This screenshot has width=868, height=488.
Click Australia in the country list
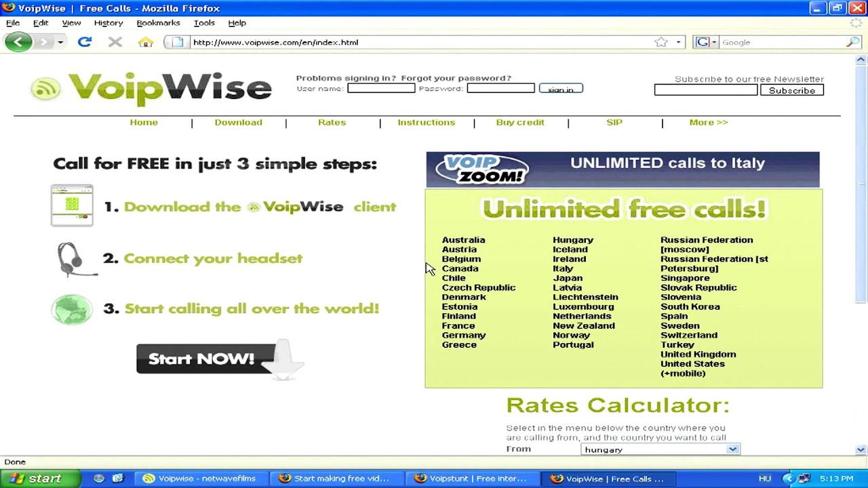[463, 240]
